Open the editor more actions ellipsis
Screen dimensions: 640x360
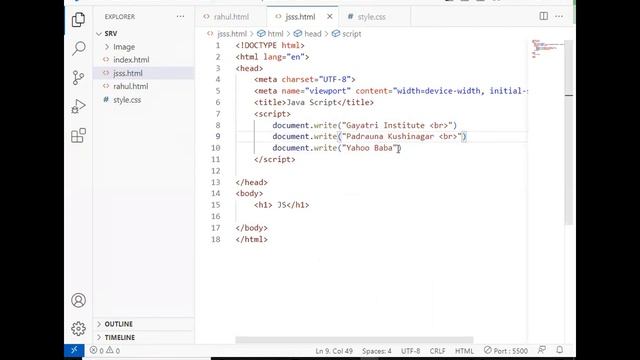pyautogui.click(x=559, y=16)
